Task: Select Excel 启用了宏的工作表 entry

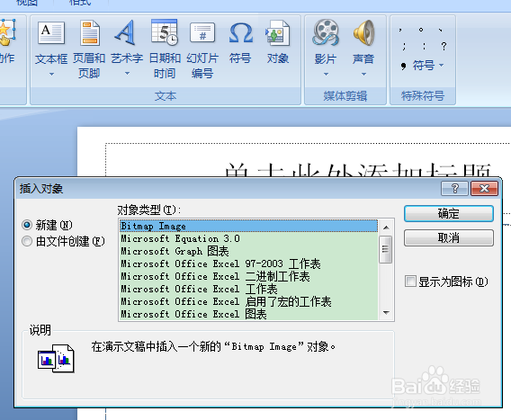Action: point(248,301)
